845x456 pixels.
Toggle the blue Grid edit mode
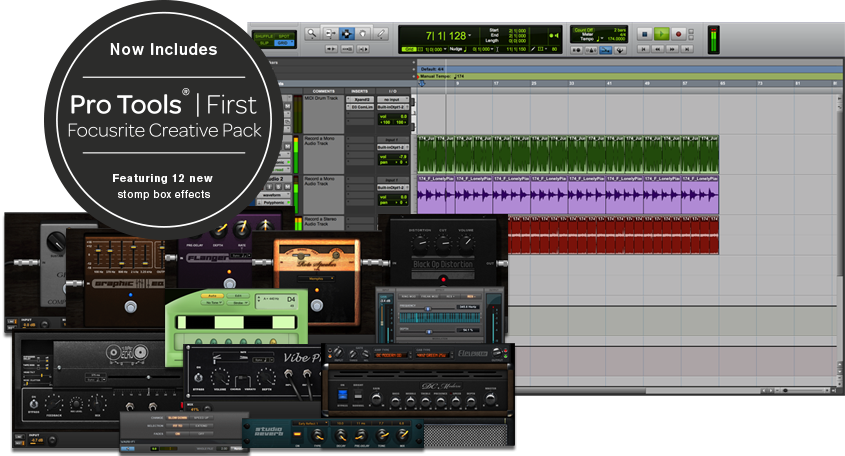pos(283,43)
